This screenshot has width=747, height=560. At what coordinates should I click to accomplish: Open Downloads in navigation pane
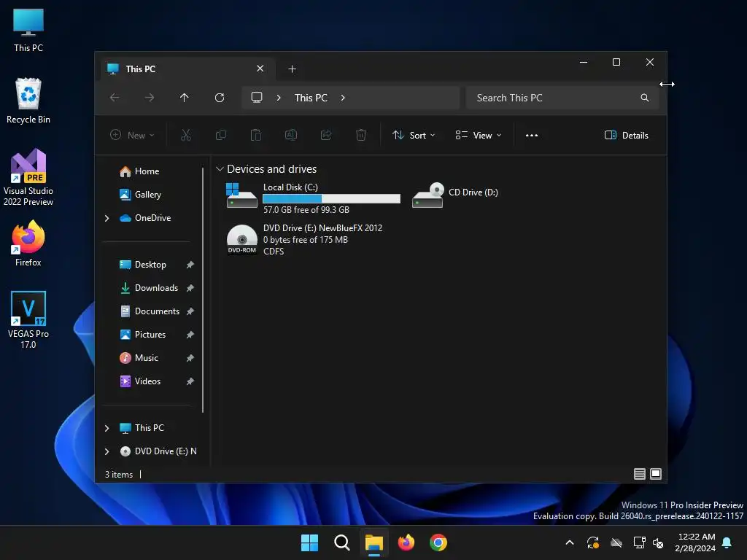coord(149,288)
